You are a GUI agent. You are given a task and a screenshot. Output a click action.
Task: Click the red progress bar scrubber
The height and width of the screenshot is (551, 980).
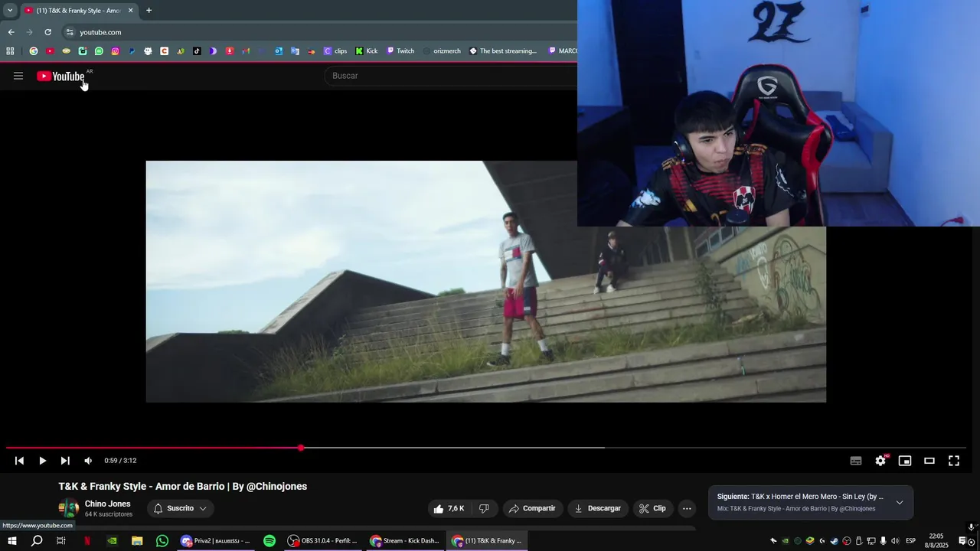[301, 448]
